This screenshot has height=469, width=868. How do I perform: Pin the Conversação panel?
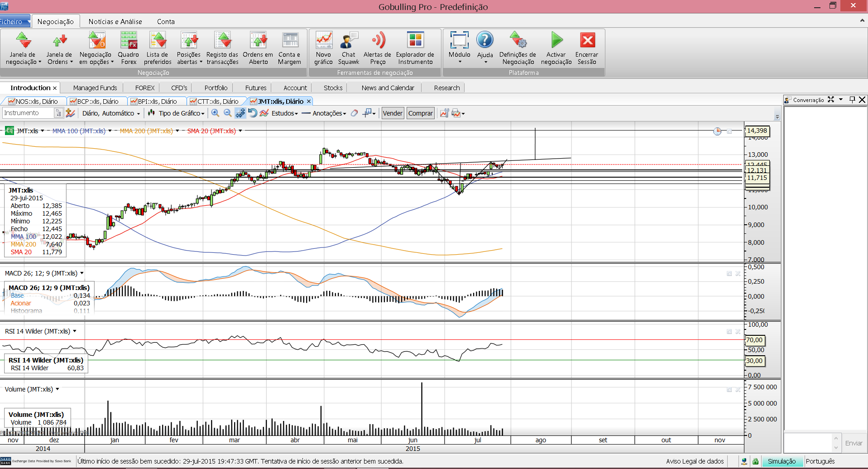(852, 100)
